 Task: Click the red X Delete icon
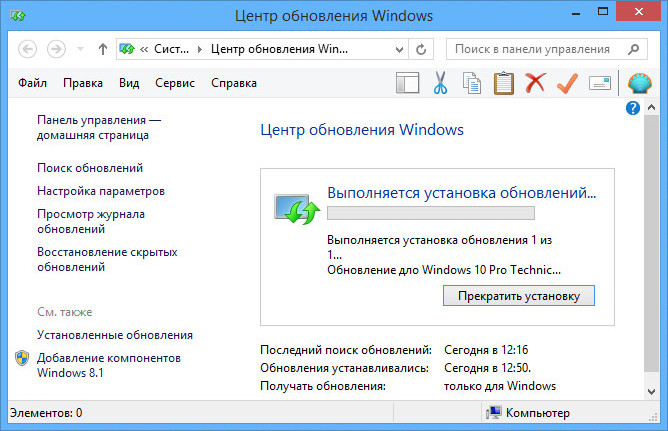(x=536, y=83)
